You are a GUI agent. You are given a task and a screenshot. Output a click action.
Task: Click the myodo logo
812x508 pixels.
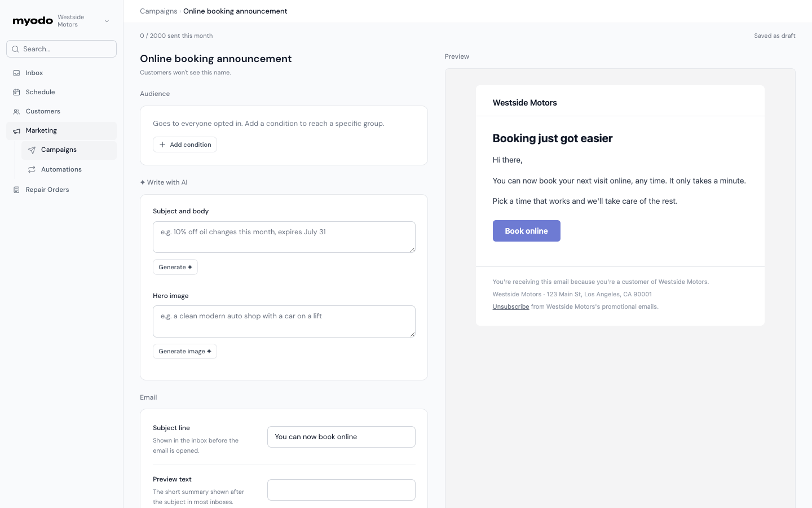tap(33, 21)
